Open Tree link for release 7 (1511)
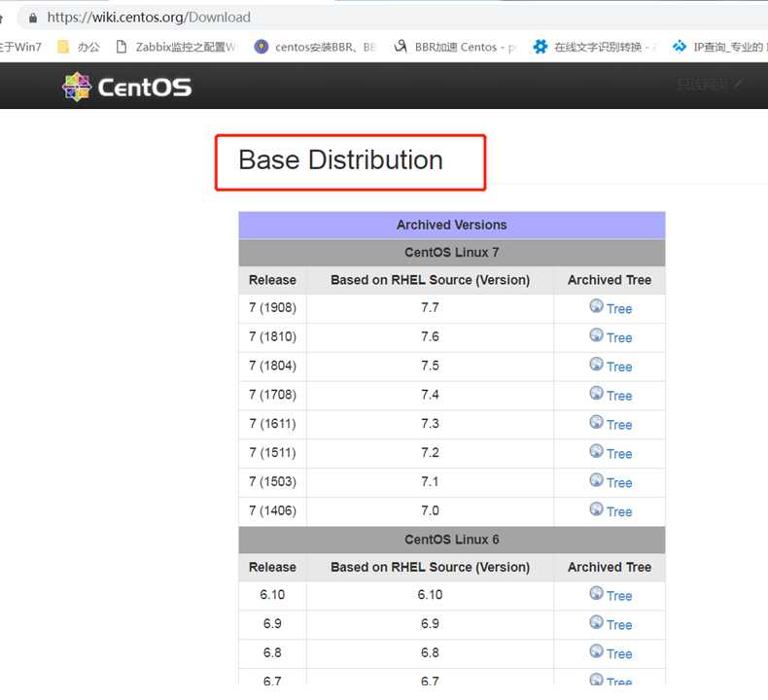 [619, 454]
